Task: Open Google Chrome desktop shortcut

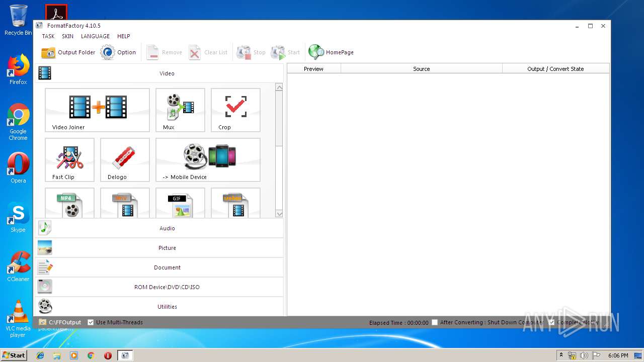Action: (x=18, y=122)
